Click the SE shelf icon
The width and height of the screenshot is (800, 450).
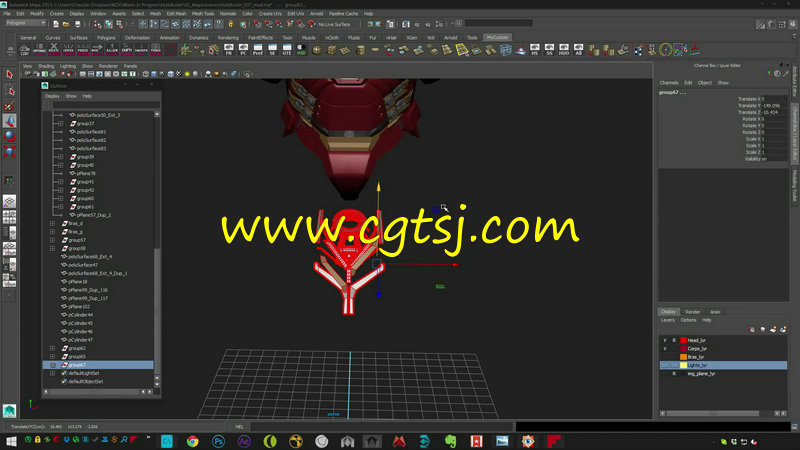pos(272,49)
